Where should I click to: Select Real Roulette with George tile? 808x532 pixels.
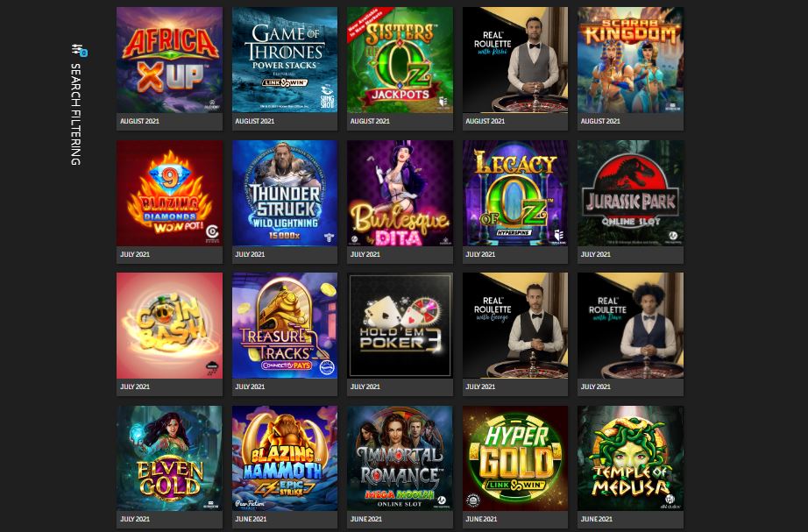pos(515,325)
